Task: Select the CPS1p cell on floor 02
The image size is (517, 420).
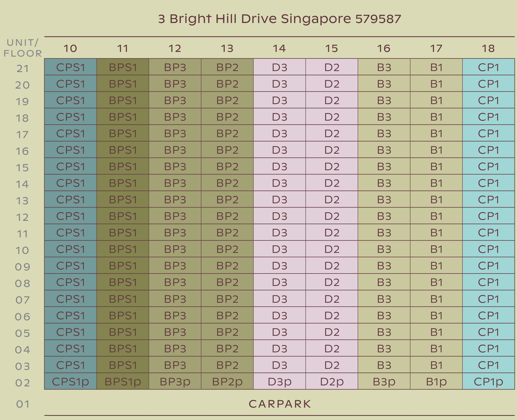Action: (x=71, y=381)
